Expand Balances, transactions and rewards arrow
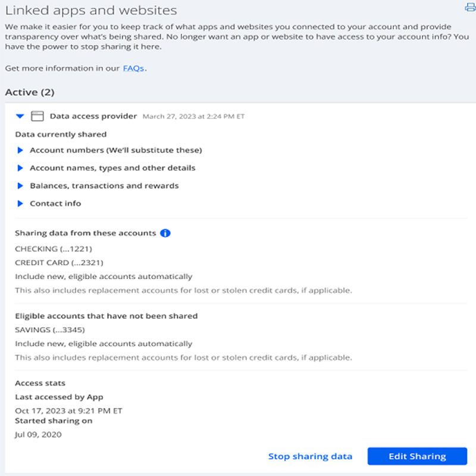Viewport: 476px width, 476px height. [20, 186]
